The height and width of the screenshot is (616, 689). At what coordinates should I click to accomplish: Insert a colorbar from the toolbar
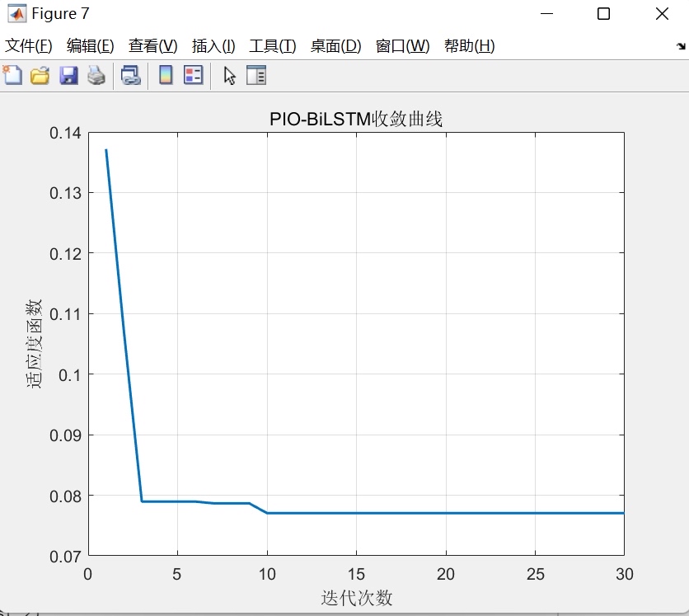(166, 75)
